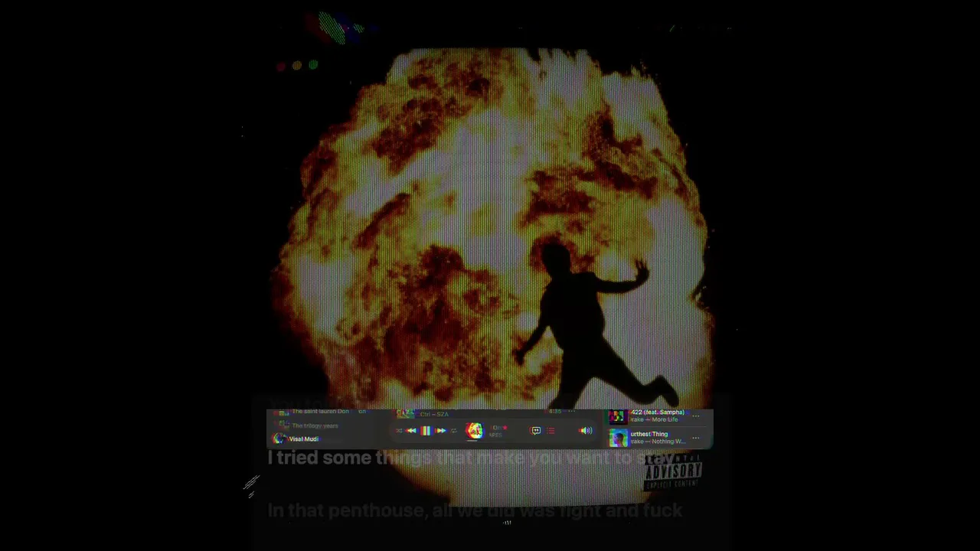Open the more menu beside the 4:35 duration
The height and width of the screenshot is (551, 980).
tap(570, 412)
